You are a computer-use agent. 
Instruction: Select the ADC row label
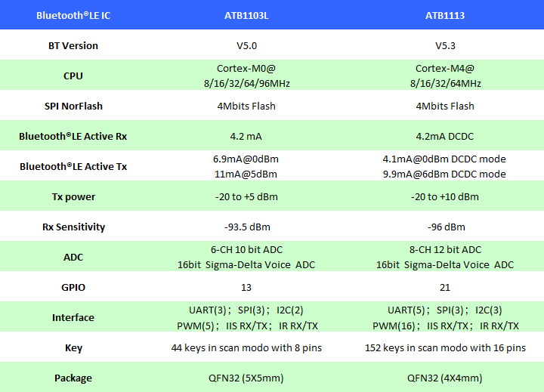(73, 257)
